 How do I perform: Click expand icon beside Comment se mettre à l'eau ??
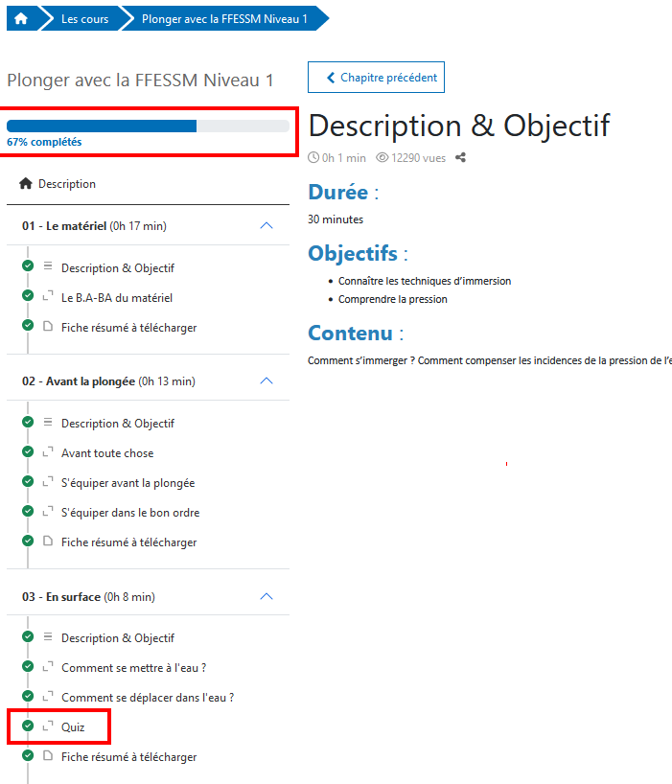(x=48, y=666)
